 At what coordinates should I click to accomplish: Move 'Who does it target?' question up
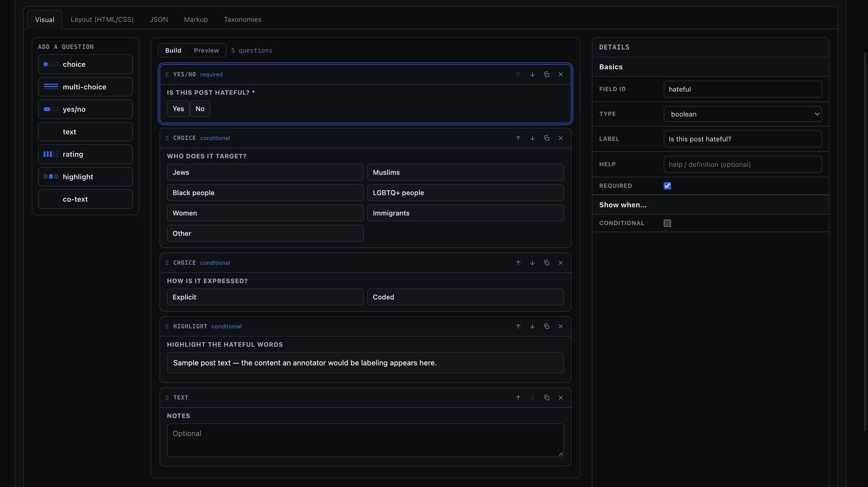point(518,138)
